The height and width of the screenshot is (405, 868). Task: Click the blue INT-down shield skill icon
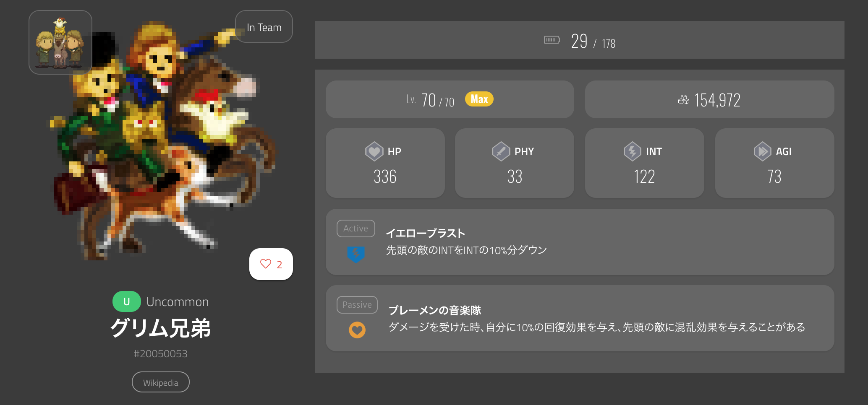point(356,254)
